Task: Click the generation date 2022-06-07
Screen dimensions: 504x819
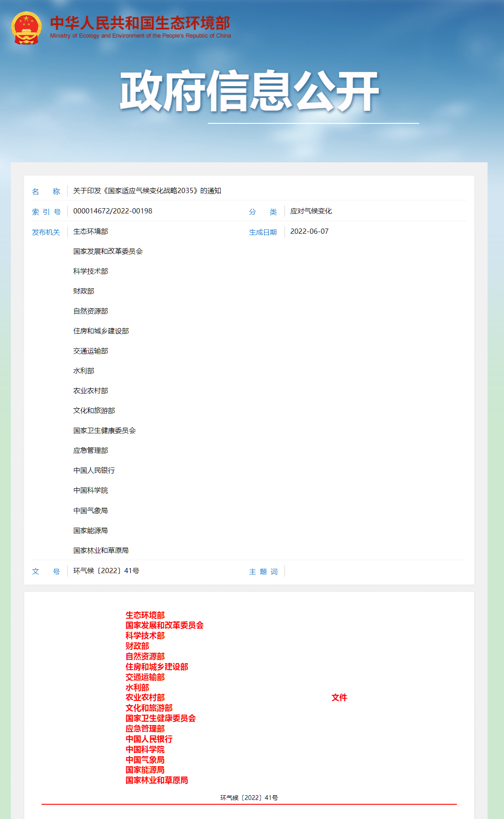Action: click(x=309, y=232)
